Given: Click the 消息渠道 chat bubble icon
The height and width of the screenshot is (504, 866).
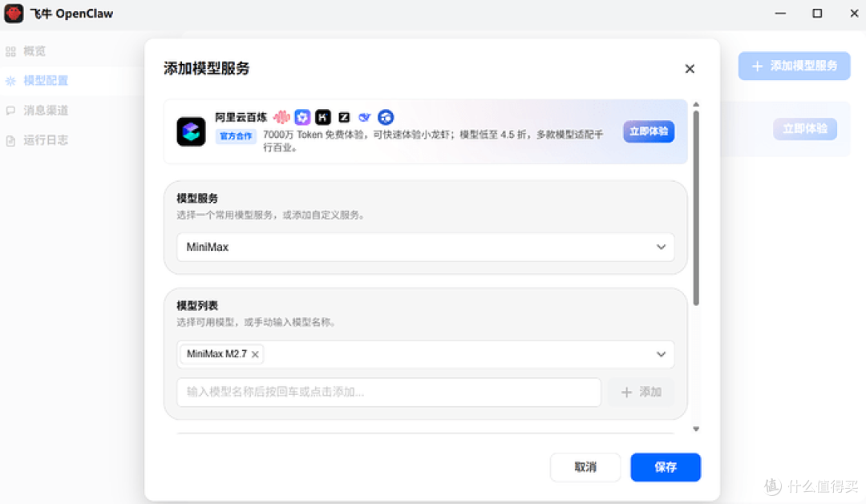Looking at the screenshot, I should coord(10,111).
